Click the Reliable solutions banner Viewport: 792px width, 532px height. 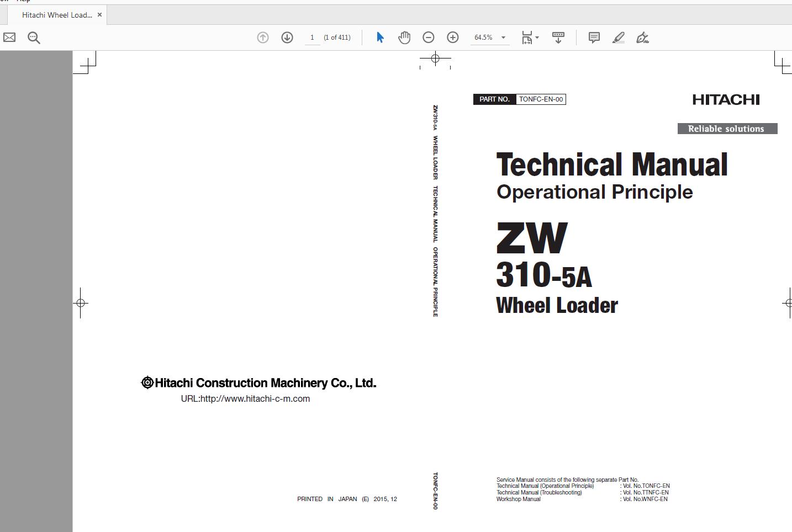tap(727, 129)
